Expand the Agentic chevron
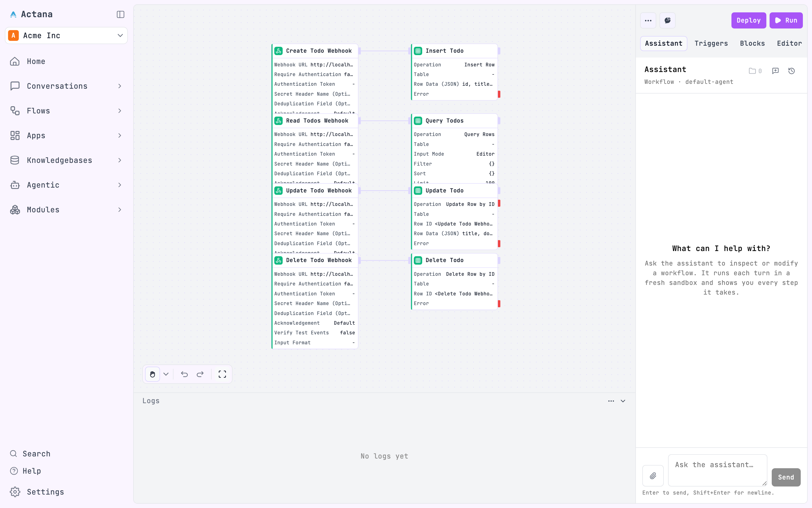812x508 pixels. point(120,185)
